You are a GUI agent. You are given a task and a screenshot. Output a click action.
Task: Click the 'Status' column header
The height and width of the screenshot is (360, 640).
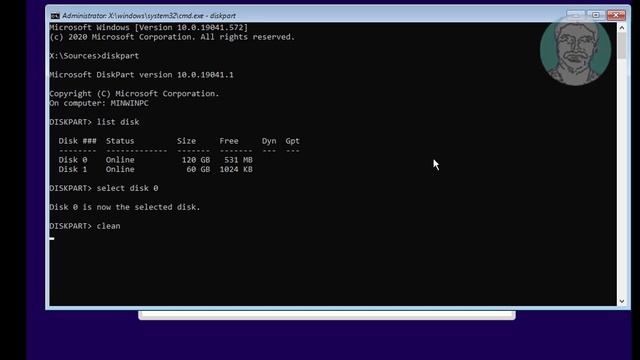click(x=120, y=141)
